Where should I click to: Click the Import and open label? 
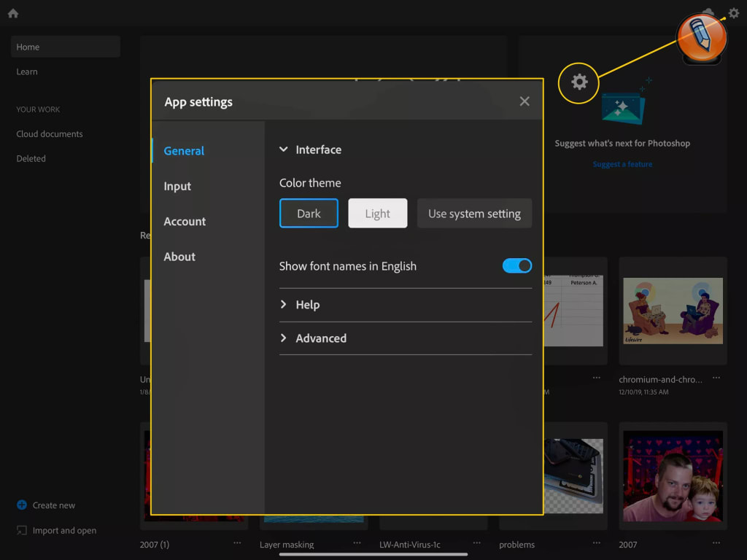pos(64,531)
